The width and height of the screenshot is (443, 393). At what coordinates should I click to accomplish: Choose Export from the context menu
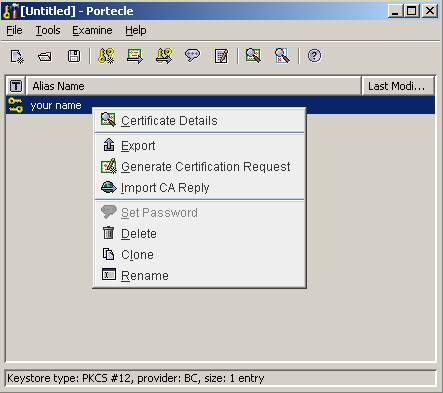pos(199,146)
